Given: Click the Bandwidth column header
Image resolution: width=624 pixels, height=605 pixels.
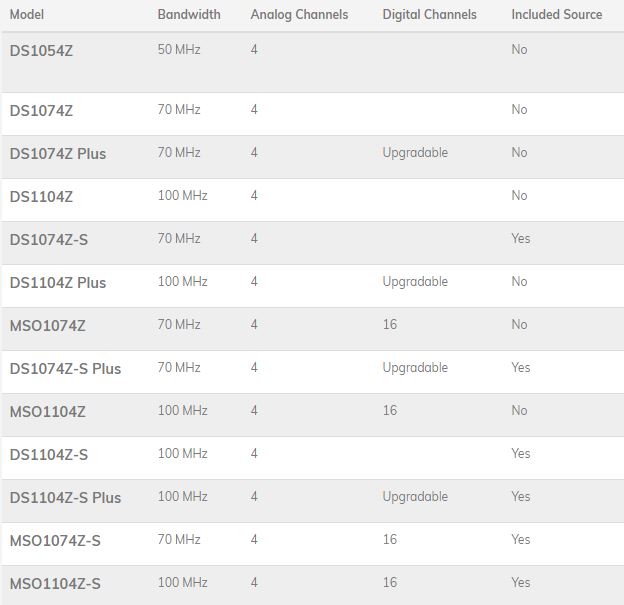Looking at the screenshot, I should [189, 15].
